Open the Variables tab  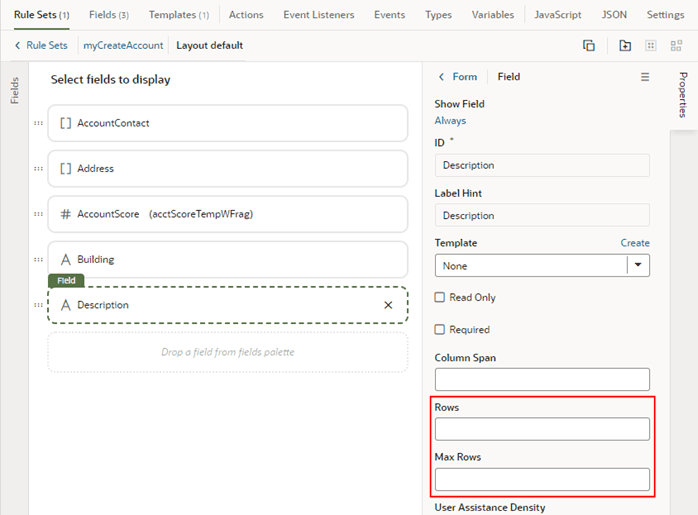pos(493,15)
